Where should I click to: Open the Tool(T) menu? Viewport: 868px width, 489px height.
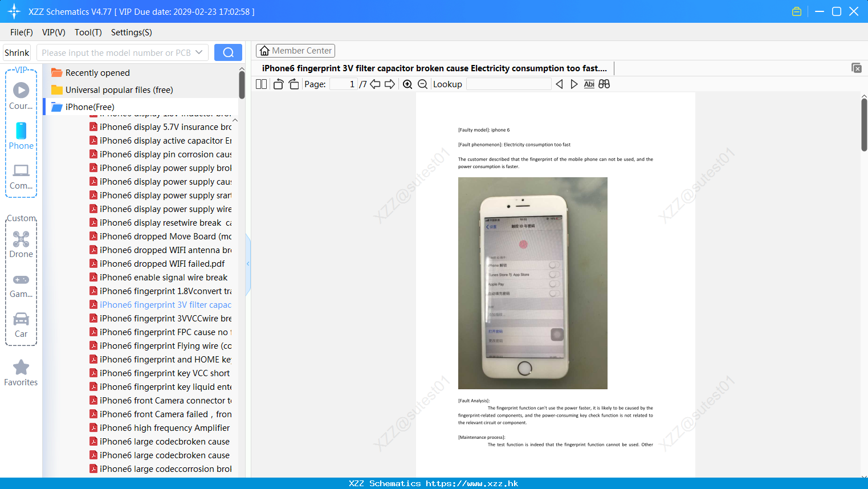pos(88,32)
